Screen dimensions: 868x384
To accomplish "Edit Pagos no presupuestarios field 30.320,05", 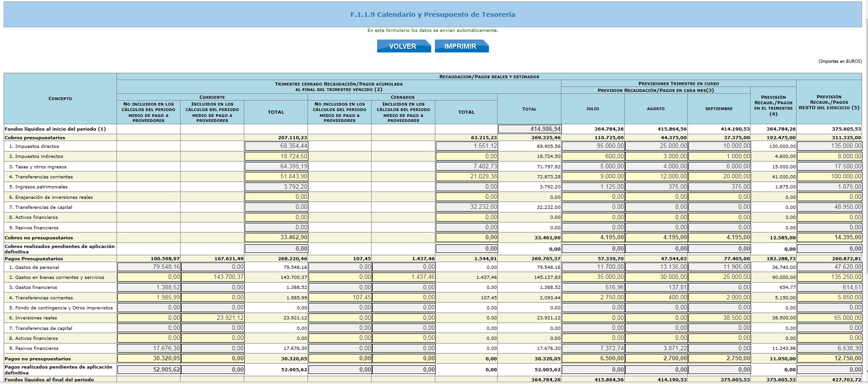I will coord(149,359).
